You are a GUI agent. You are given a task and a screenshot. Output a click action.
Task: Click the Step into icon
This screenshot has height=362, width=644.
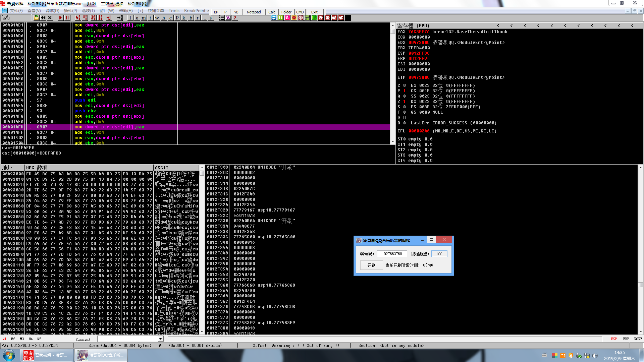78,18
